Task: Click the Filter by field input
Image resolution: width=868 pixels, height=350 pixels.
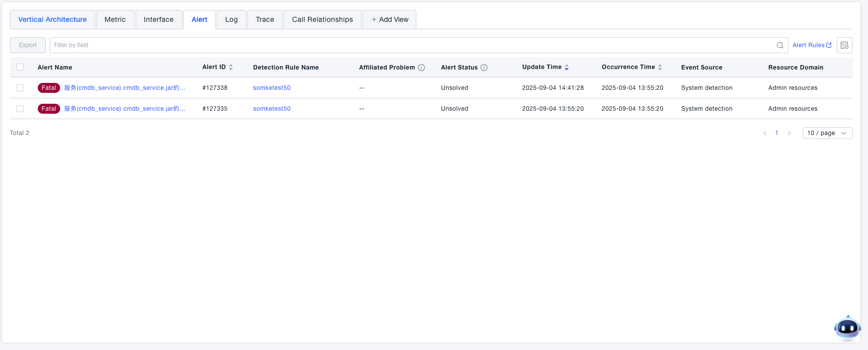Action: (412, 45)
